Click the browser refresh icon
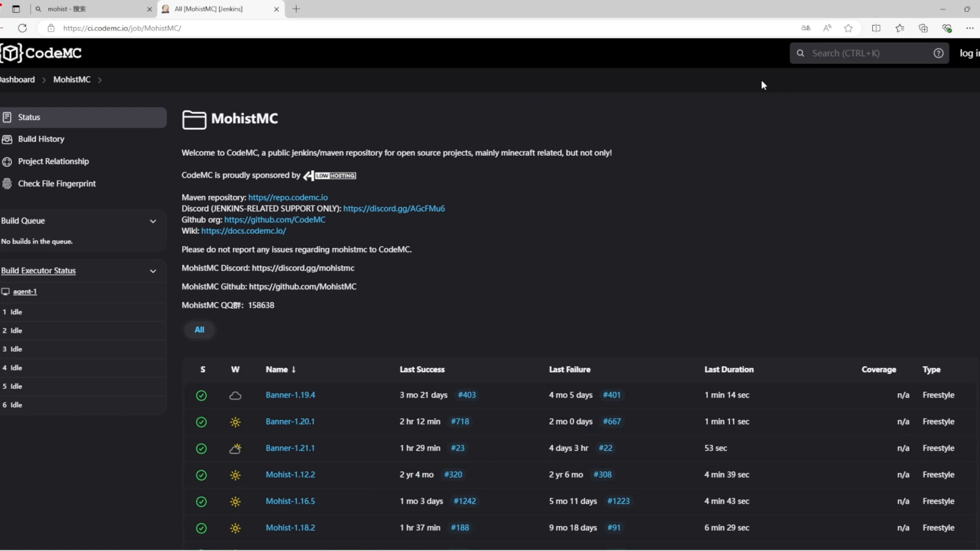This screenshot has width=980, height=551. coord(22,28)
